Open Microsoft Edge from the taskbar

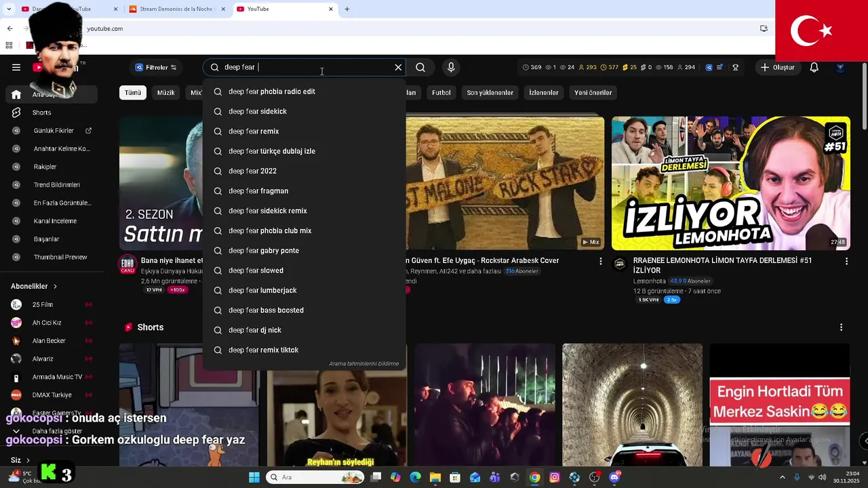(x=415, y=477)
